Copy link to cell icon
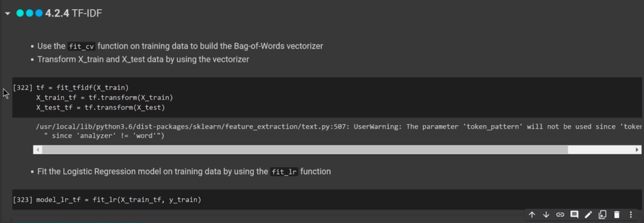This screenshot has height=223, width=644. pos(560,214)
